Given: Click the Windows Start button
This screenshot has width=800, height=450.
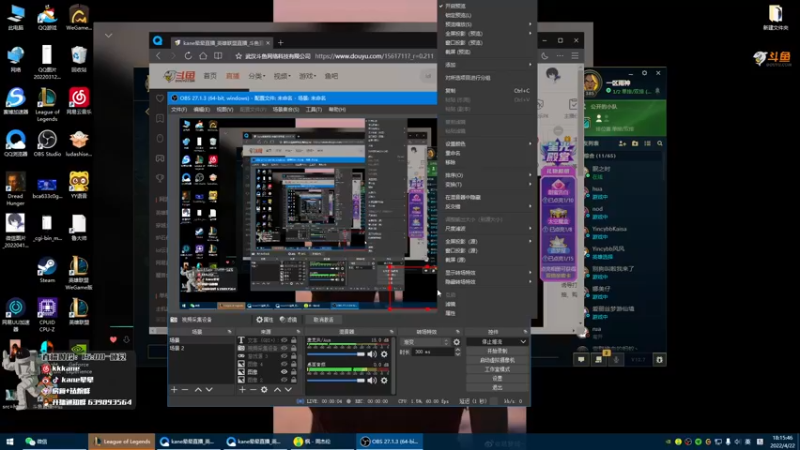Looking at the screenshot, I should tap(9, 441).
